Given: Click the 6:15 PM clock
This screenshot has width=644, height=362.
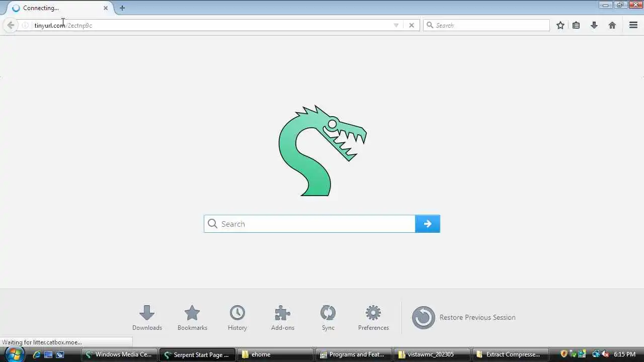Looking at the screenshot, I should pyautogui.click(x=625, y=354).
